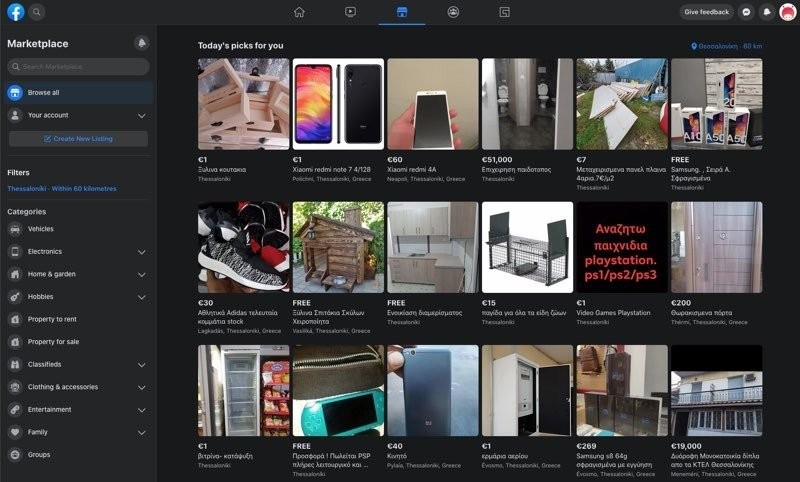Open the notifications bell in top bar
Image resolution: width=800 pixels, height=482 pixels.
point(767,12)
